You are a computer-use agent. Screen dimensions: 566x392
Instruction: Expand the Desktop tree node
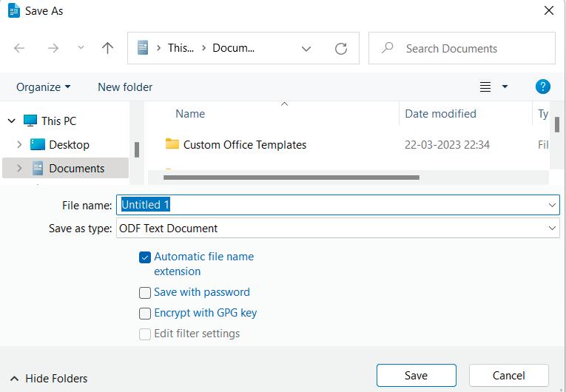click(x=19, y=145)
